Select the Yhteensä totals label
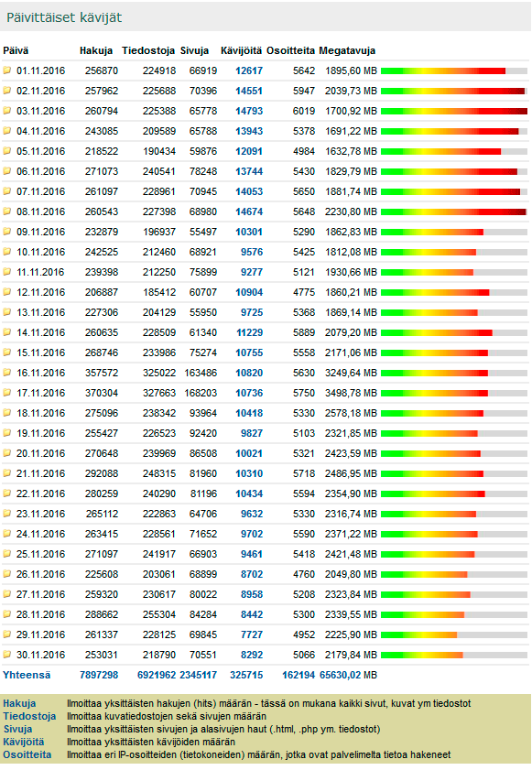 point(27,675)
